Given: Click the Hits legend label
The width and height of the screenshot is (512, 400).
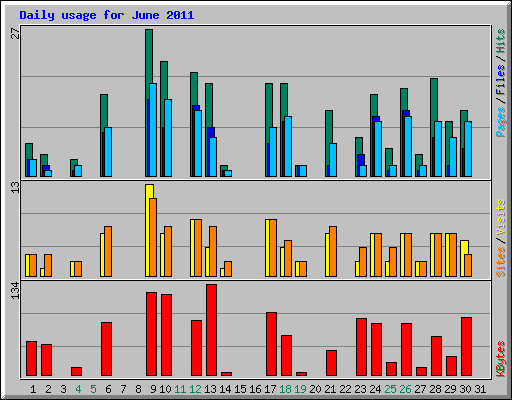Looking at the screenshot, I should tap(501, 41).
